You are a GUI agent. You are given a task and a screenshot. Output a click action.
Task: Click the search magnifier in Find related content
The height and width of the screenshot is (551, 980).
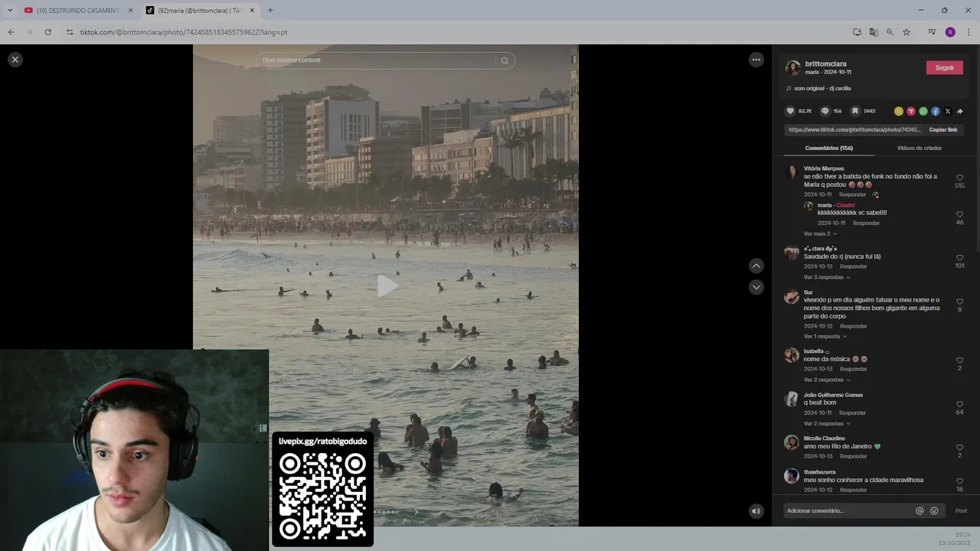(505, 60)
